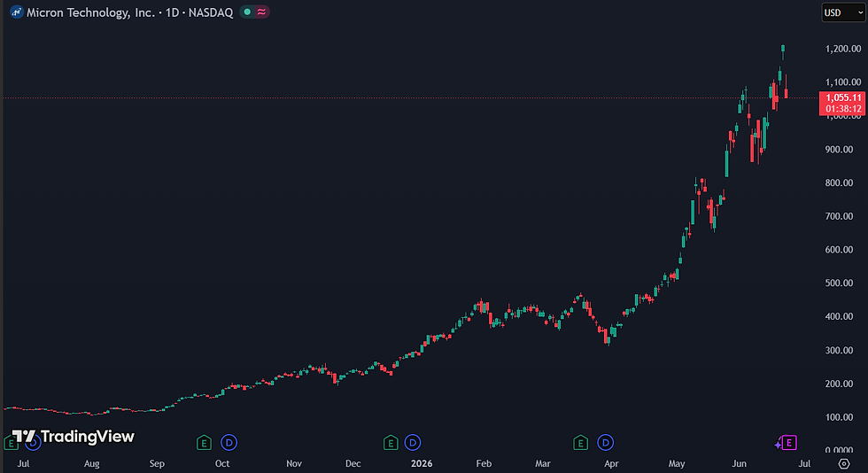Screen dimensions: 868x473
Task: Click the Micron Technology, Inc. symbol title
Action: pos(90,12)
